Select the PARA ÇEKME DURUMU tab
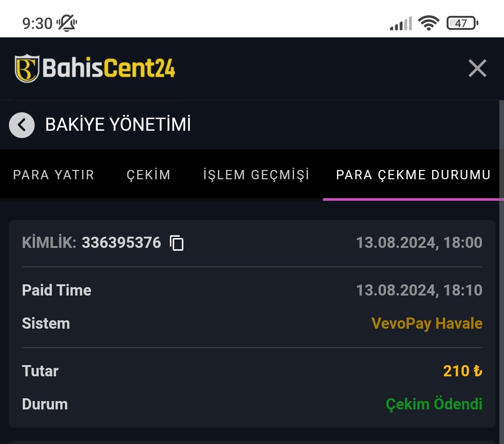The image size is (504, 444). click(x=413, y=175)
